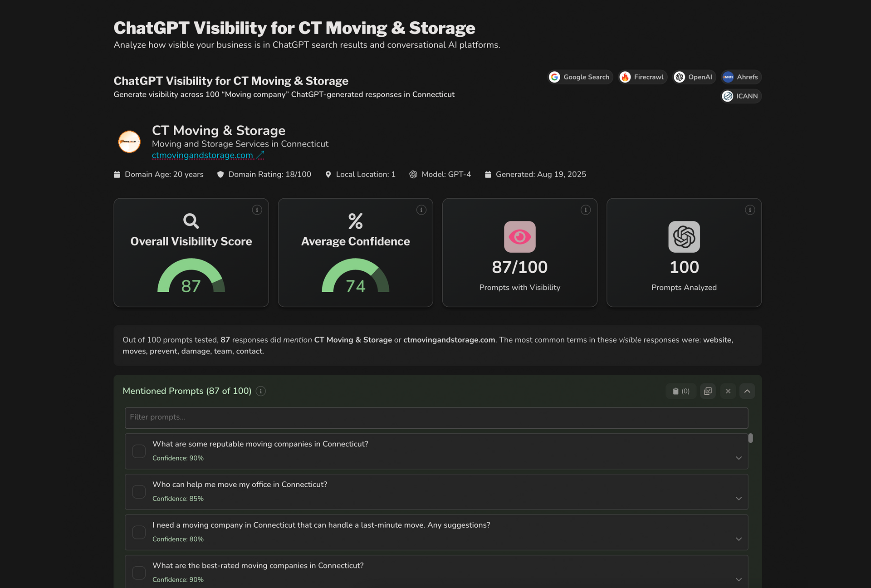
Task: Click 'Confidence: 80%' under last-minute prompt
Action: pyautogui.click(x=178, y=539)
